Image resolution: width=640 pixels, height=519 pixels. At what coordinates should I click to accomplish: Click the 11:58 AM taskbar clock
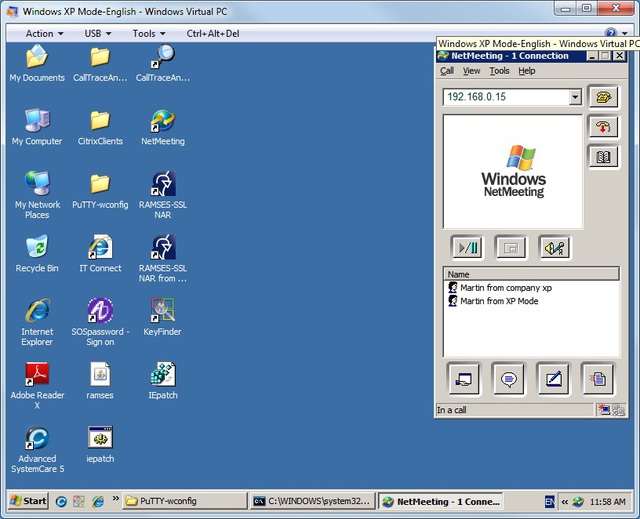pyautogui.click(x=607, y=502)
